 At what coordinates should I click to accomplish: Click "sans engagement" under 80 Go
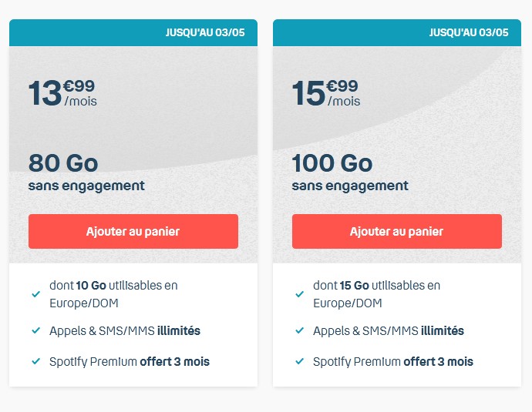coord(86,186)
